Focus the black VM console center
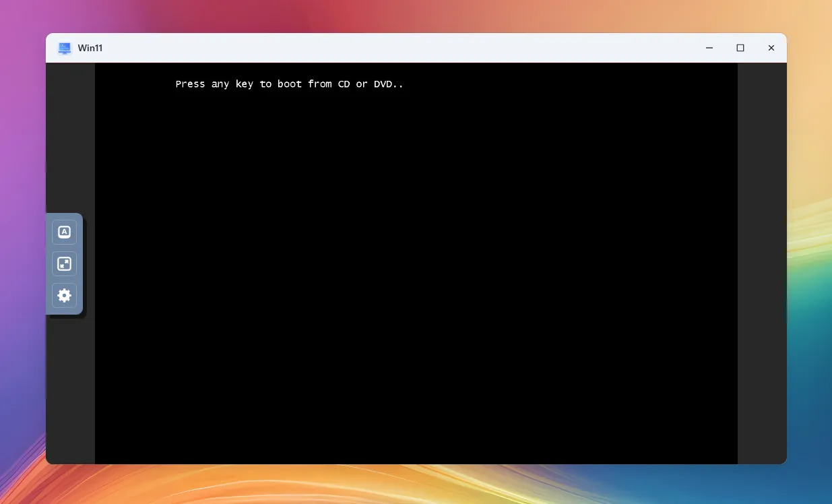This screenshot has width=832, height=504. click(416, 263)
